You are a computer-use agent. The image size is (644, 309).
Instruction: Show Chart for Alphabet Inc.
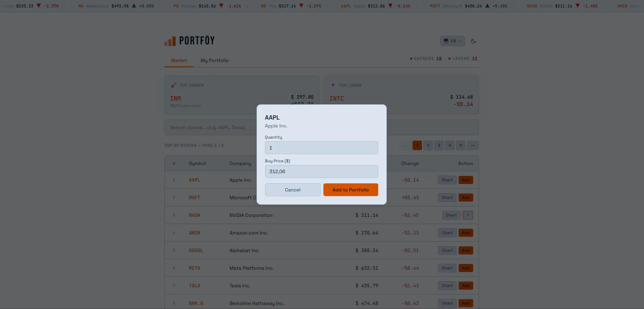447,250
